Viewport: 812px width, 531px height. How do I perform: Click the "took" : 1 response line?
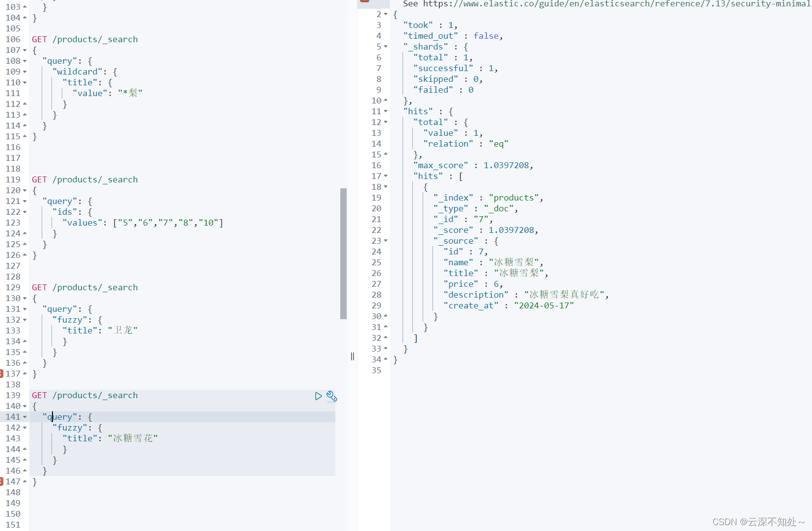click(431, 25)
